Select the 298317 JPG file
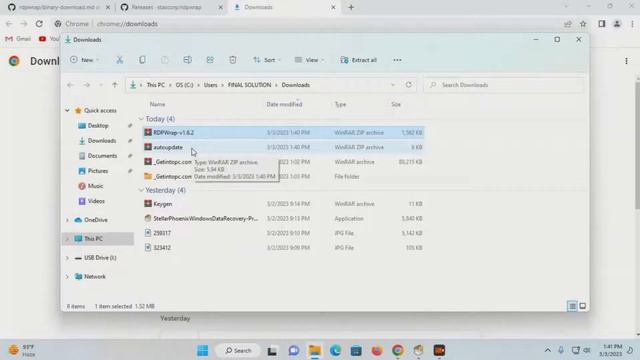 click(283, 233)
